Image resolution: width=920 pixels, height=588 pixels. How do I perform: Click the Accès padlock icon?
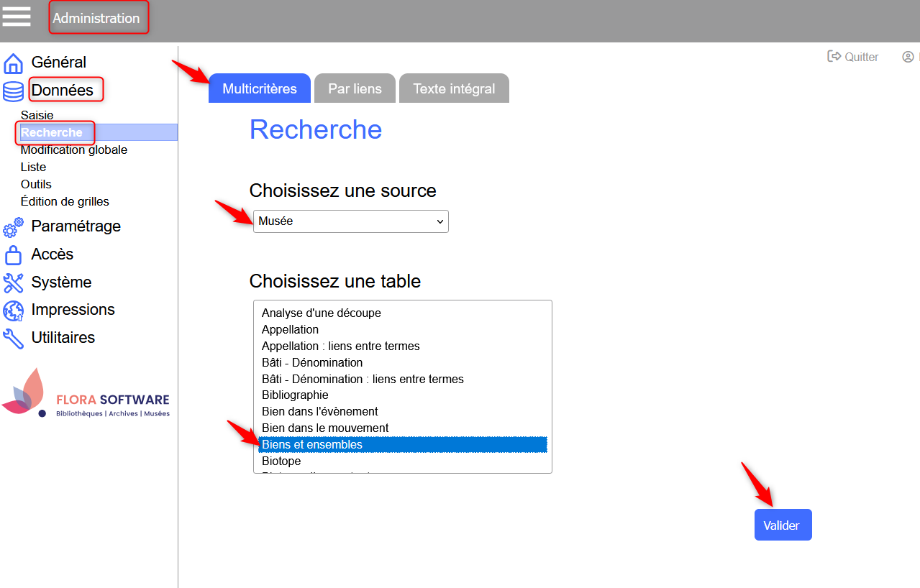pos(13,255)
